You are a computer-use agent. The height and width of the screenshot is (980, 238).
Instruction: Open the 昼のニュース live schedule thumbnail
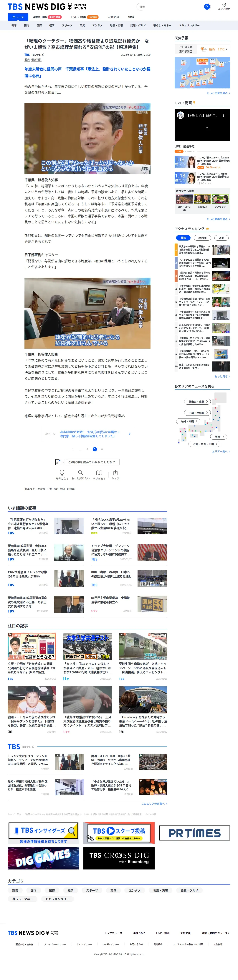pos(185,178)
